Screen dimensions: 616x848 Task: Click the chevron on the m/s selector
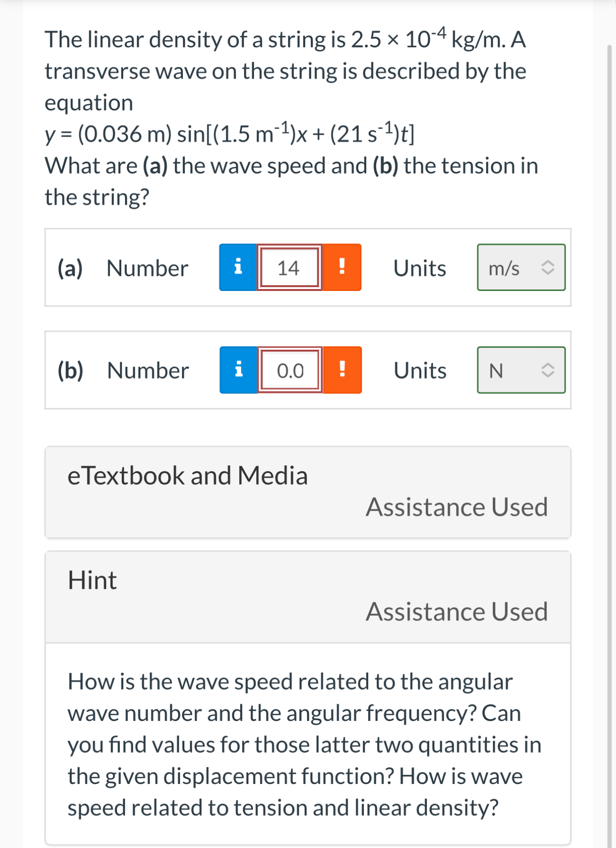547,268
